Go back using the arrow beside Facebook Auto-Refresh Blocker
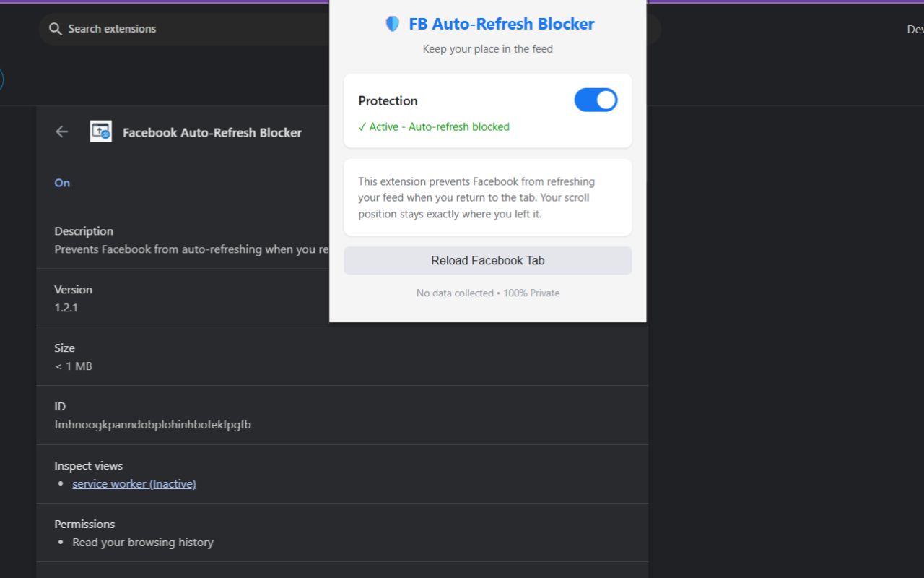924x578 pixels. tap(62, 131)
